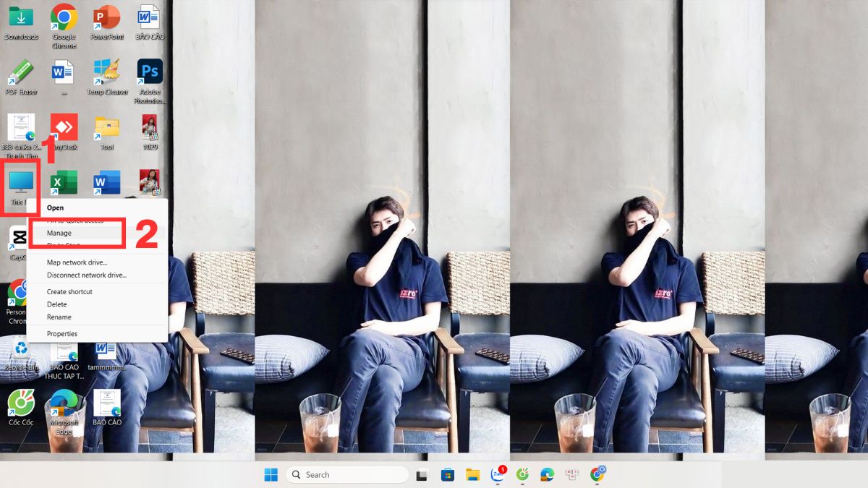The image size is (868, 488).
Task: Choose Map network drive in context menu
Action: tap(77, 262)
